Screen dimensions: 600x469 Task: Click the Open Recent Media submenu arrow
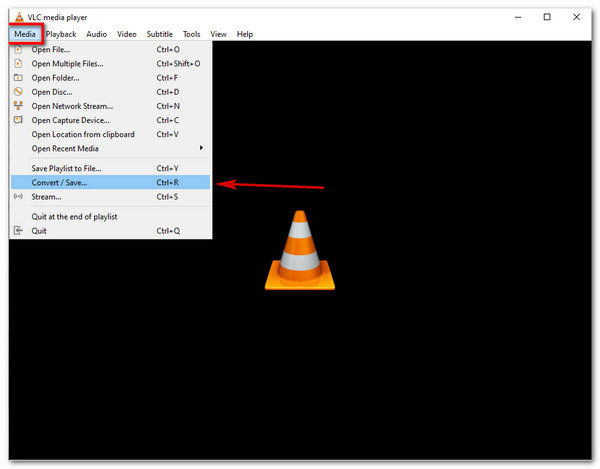point(201,148)
